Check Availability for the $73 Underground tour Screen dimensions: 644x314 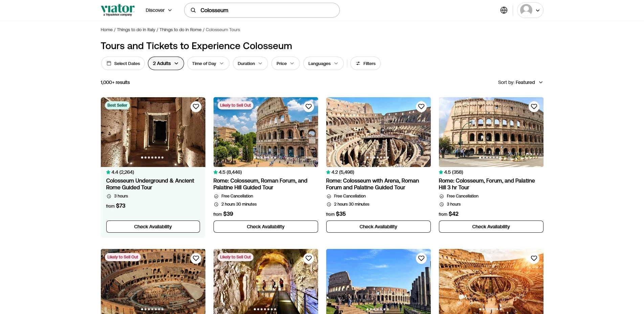pyautogui.click(x=153, y=227)
